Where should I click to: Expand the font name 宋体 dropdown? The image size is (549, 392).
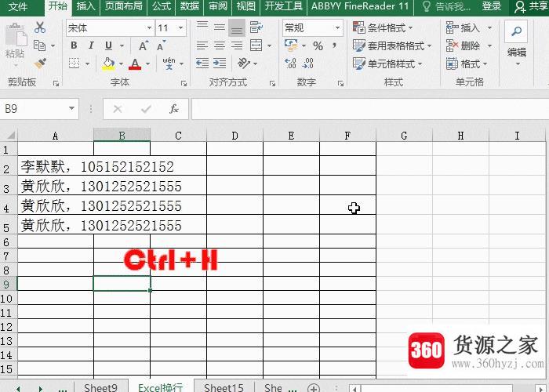tap(149, 27)
